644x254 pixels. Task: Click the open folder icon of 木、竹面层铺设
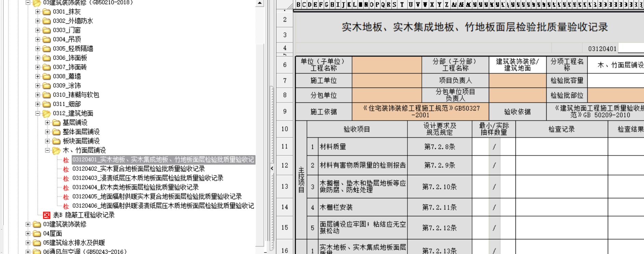[56, 150]
